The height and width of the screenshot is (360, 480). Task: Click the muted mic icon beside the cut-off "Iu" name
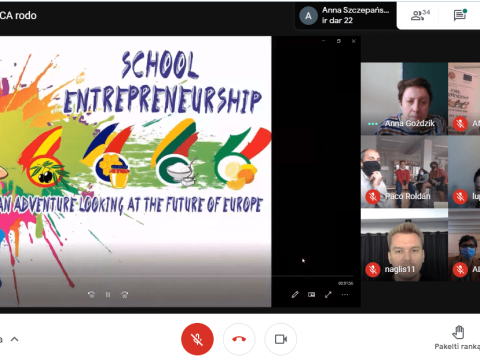[460, 197]
